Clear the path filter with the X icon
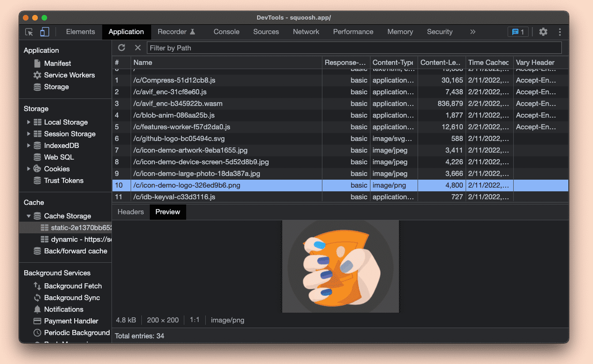Image resolution: width=593 pixels, height=364 pixels. point(138,47)
